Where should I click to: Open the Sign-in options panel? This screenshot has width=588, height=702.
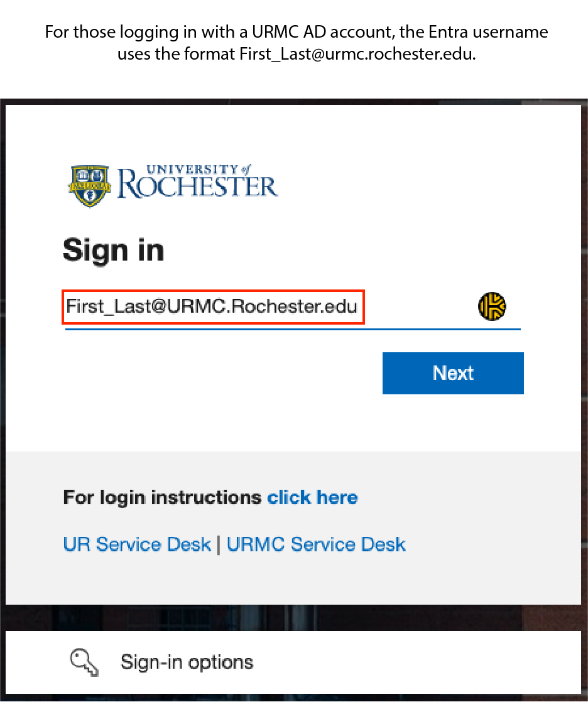click(x=293, y=662)
